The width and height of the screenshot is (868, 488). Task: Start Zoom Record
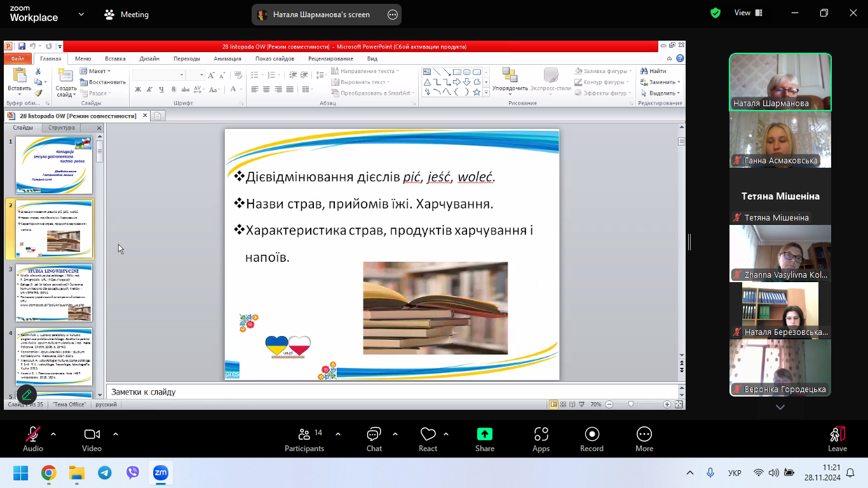click(592, 435)
